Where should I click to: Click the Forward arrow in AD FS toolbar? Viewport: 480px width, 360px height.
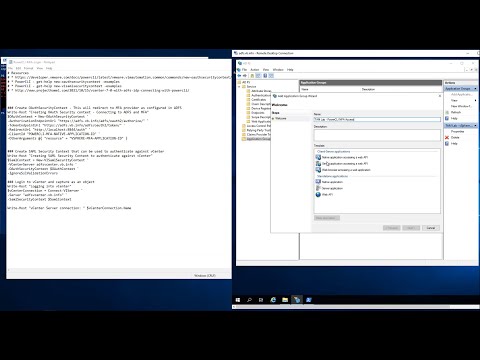245,76
